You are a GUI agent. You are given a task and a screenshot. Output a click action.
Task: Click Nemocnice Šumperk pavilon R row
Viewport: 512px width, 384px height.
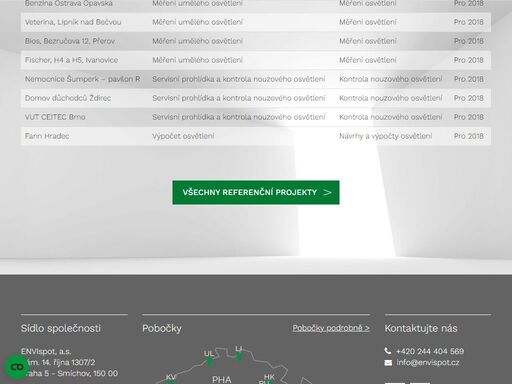pyautogui.click(x=256, y=79)
